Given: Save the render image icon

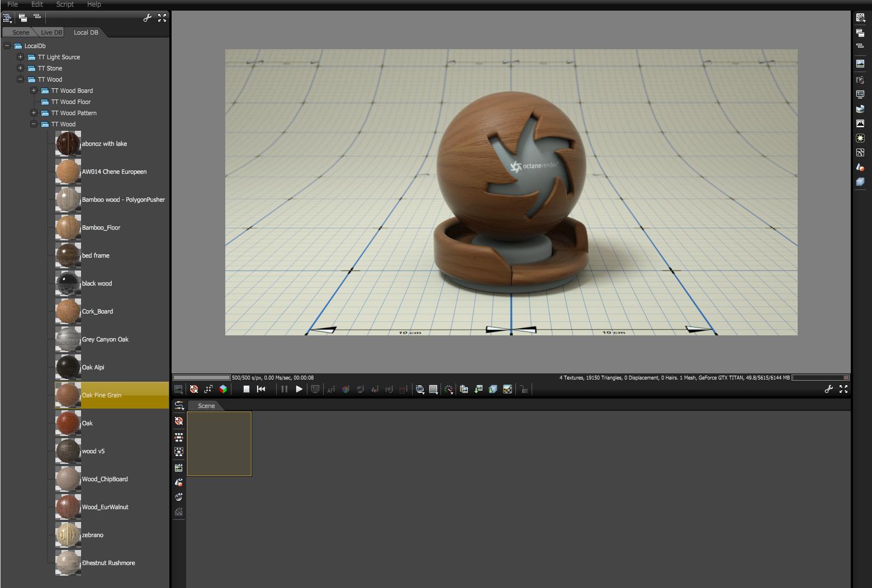Looking at the screenshot, I should click(x=478, y=389).
